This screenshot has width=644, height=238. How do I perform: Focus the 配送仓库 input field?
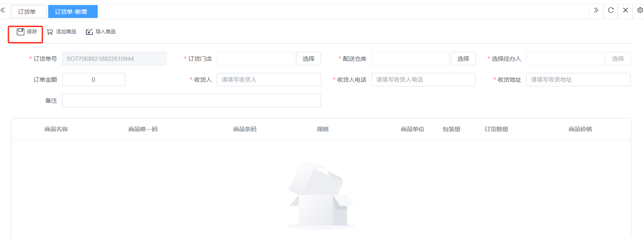point(410,59)
